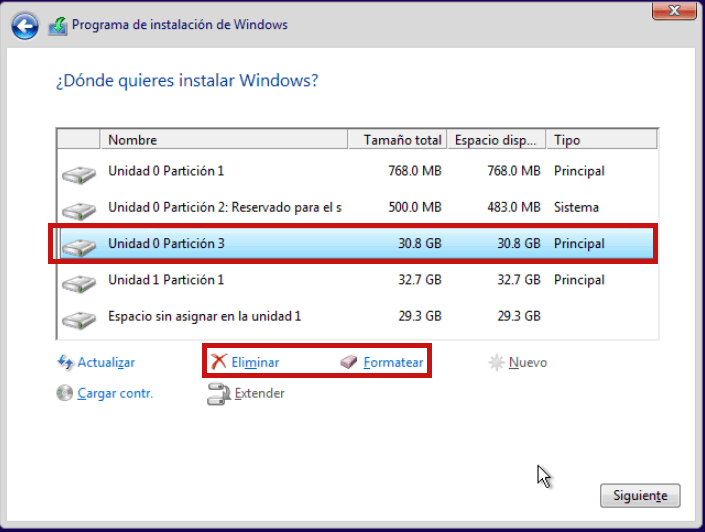Click the drive icon for Unidad 0 Partición 2

pyautogui.click(x=79, y=210)
